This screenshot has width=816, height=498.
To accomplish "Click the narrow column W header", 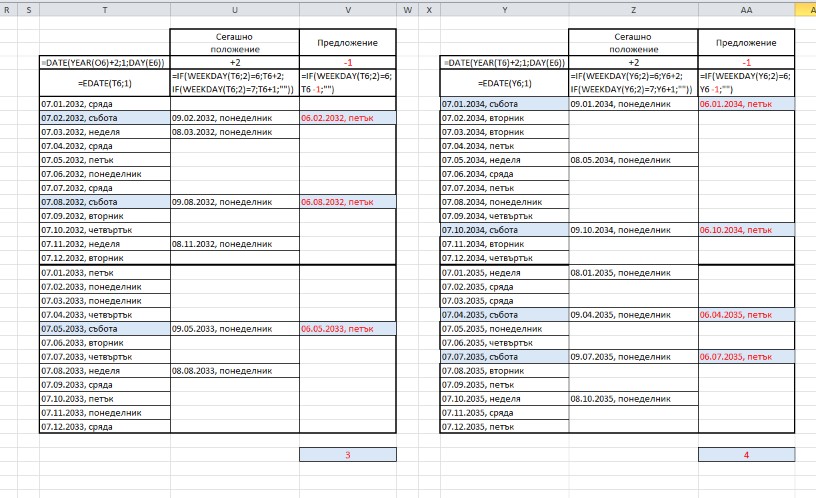I will click(407, 9).
